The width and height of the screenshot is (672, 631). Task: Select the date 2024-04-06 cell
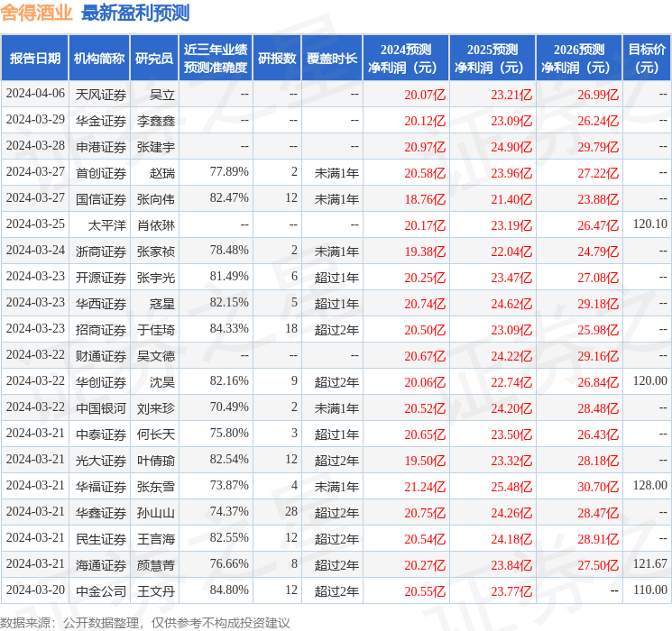point(35,94)
